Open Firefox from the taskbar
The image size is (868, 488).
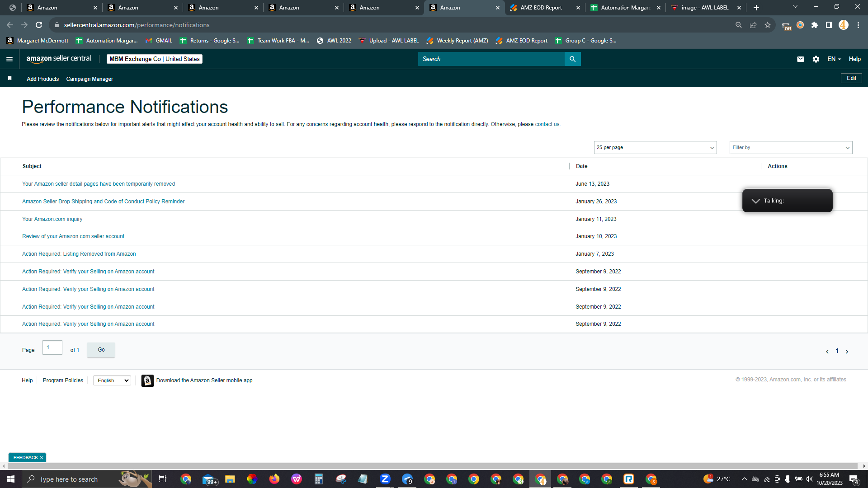pos(274,479)
